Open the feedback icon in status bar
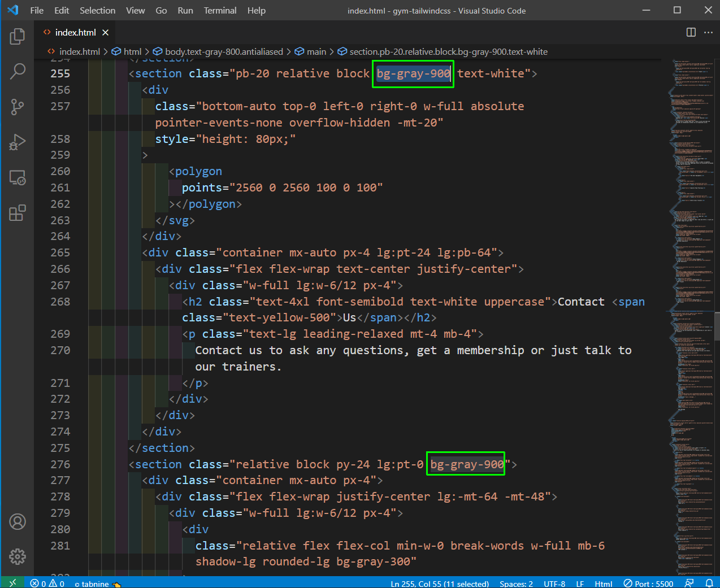This screenshot has width=720, height=588. [689, 583]
